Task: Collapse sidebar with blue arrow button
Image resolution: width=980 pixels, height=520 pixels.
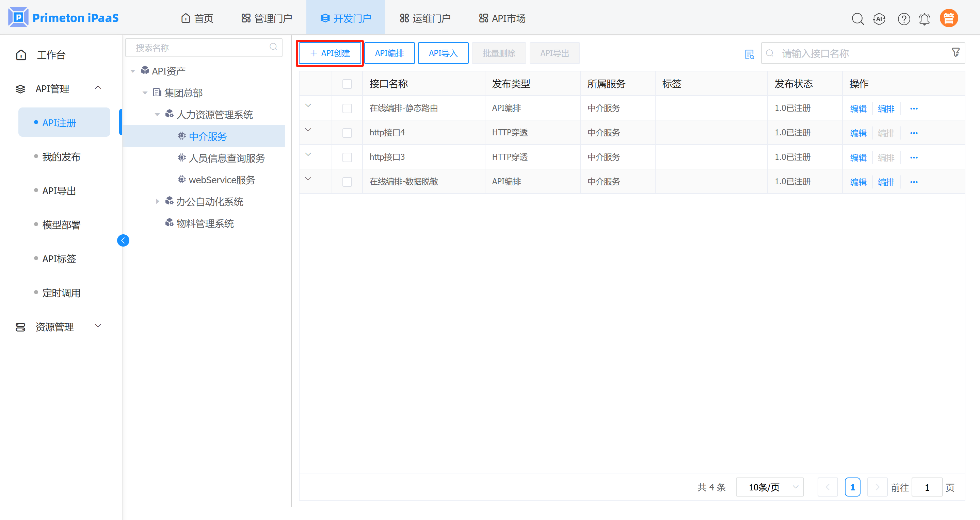Action: coord(123,240)
